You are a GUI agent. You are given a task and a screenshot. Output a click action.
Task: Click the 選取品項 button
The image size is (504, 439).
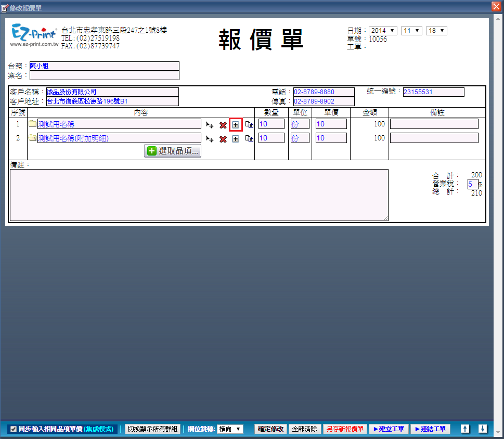(x=173, y=151)
